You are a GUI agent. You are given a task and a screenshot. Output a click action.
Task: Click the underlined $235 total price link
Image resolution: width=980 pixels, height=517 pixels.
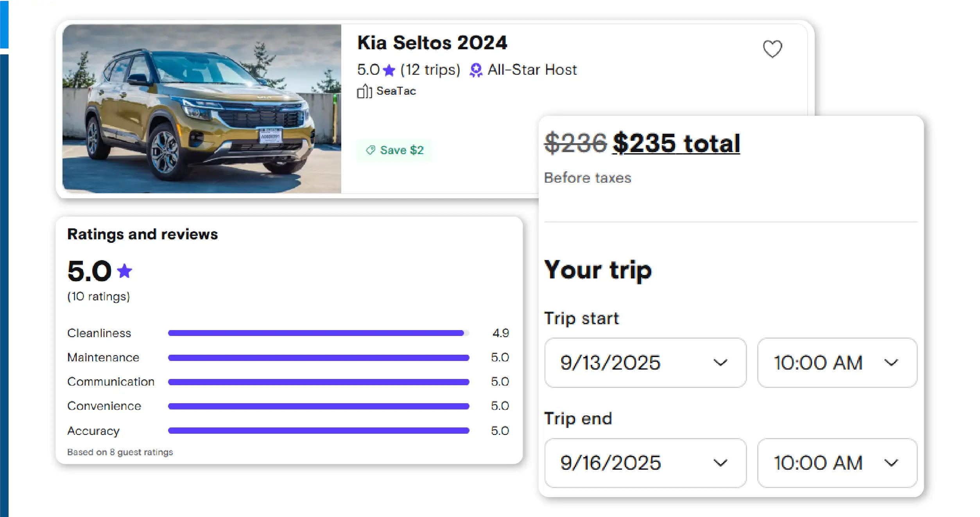pos(676,144)
